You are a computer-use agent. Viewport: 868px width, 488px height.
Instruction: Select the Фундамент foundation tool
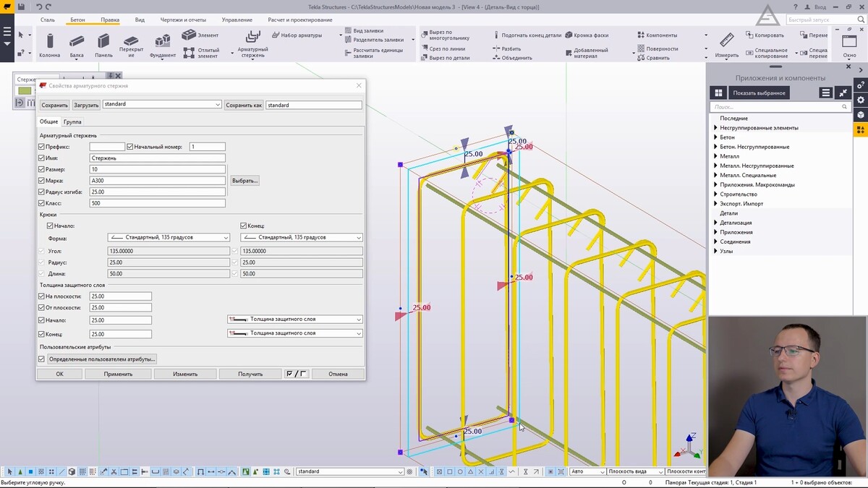click(x=163, y=42)
